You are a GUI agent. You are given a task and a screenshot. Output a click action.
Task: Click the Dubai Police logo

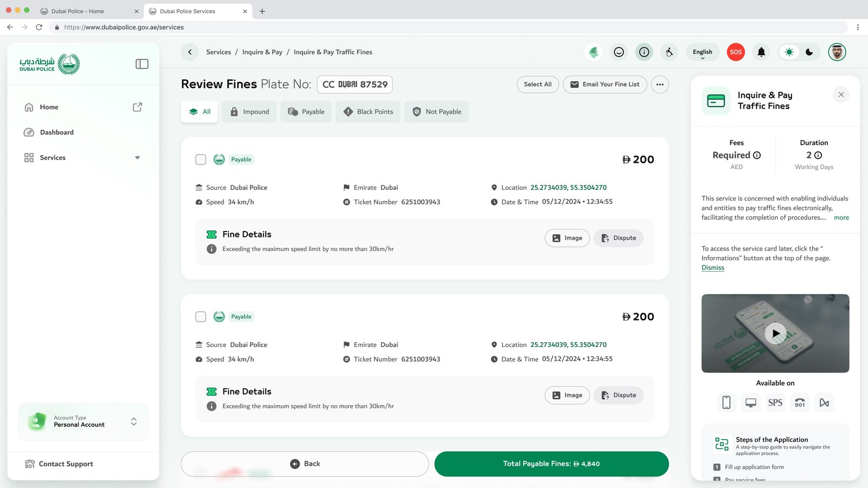pyautogui.click(x=49, y=64)
